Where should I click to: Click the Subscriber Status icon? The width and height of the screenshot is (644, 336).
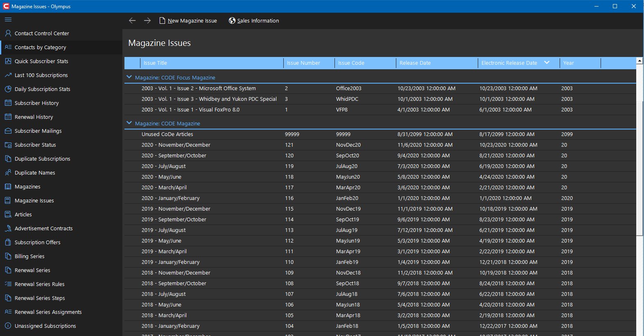click(8, 145)
